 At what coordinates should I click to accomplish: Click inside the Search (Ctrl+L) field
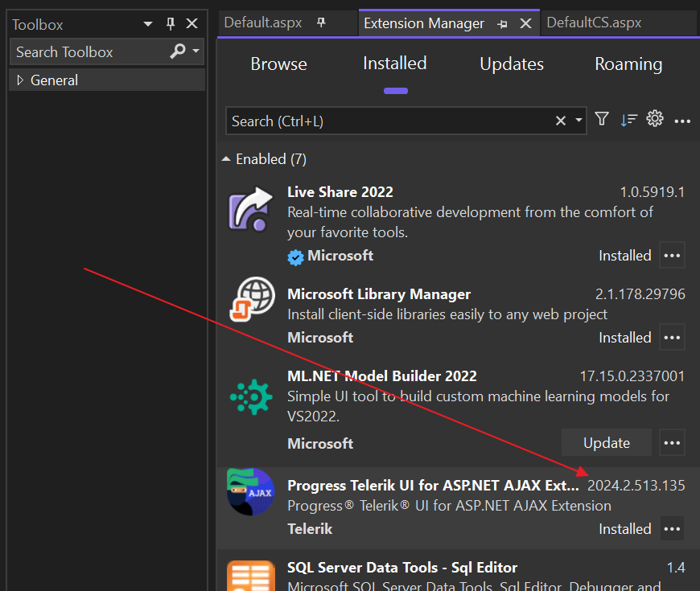[362, 121]
